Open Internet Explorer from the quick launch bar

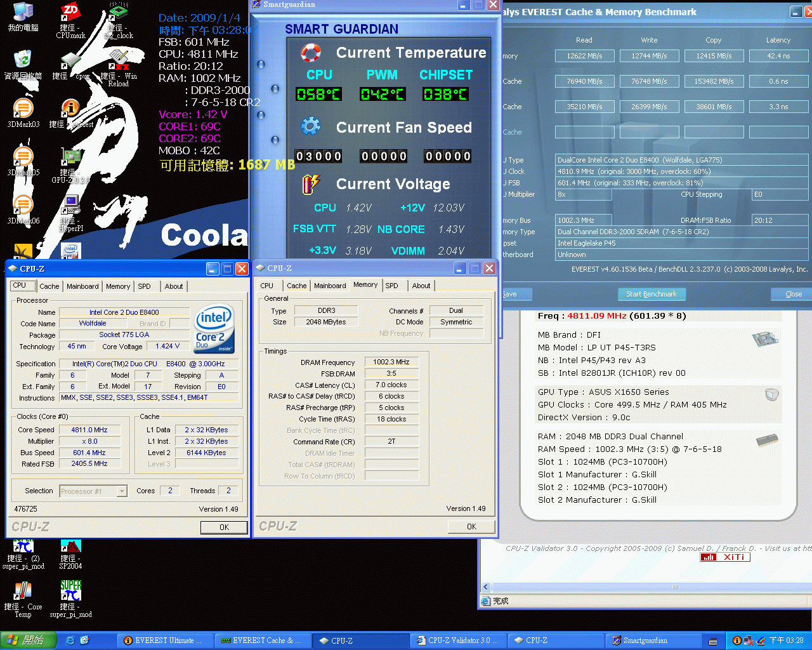pos(70,640)
